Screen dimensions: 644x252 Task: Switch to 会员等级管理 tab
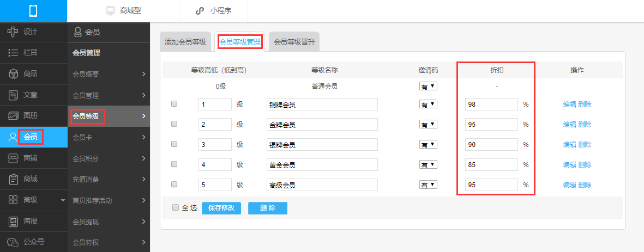240,42
